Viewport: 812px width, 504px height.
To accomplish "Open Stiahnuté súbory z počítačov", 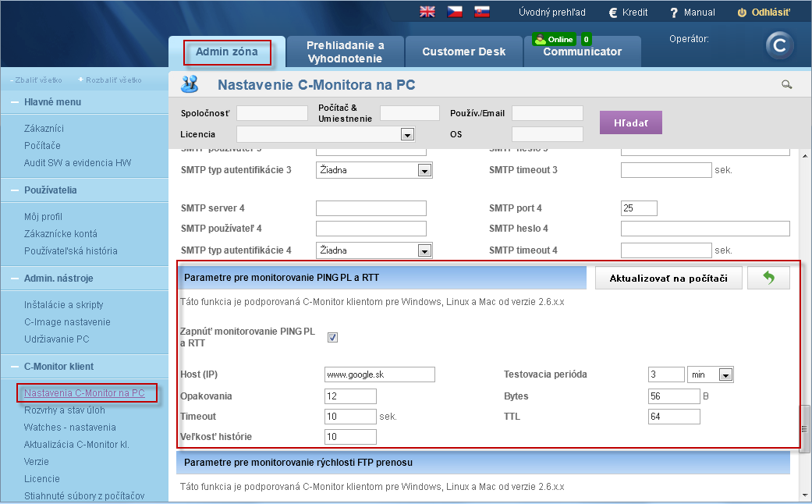I will [x=84, y=495].
